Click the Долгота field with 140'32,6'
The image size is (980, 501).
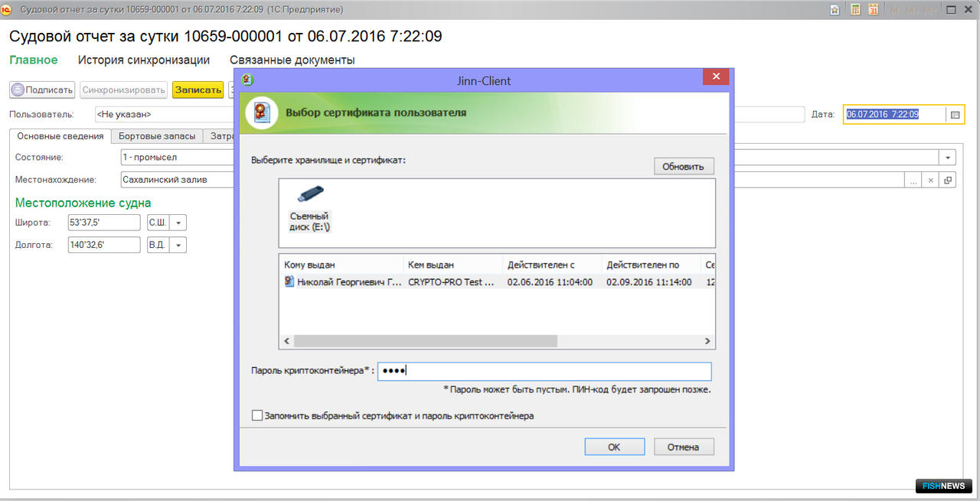pyautogui.click(x=103, y=246)
